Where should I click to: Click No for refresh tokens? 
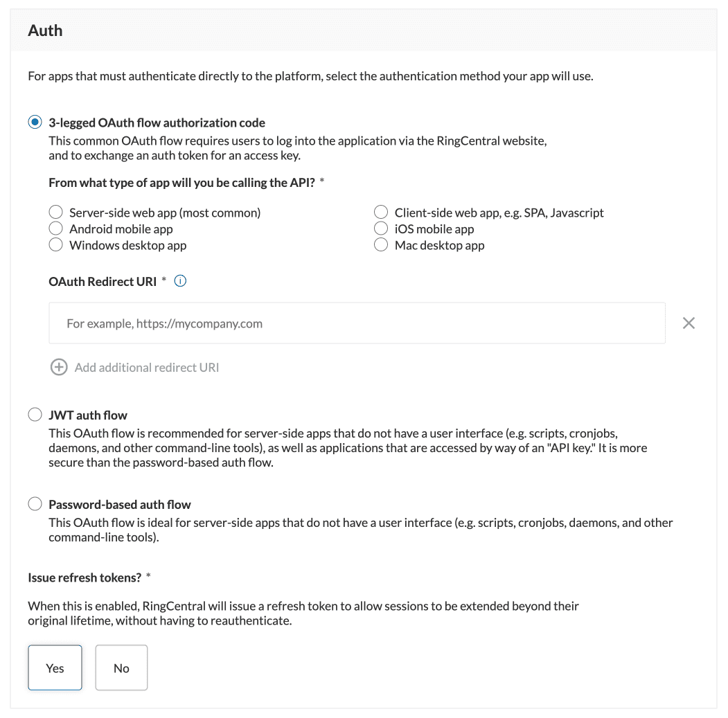[121, 668]
